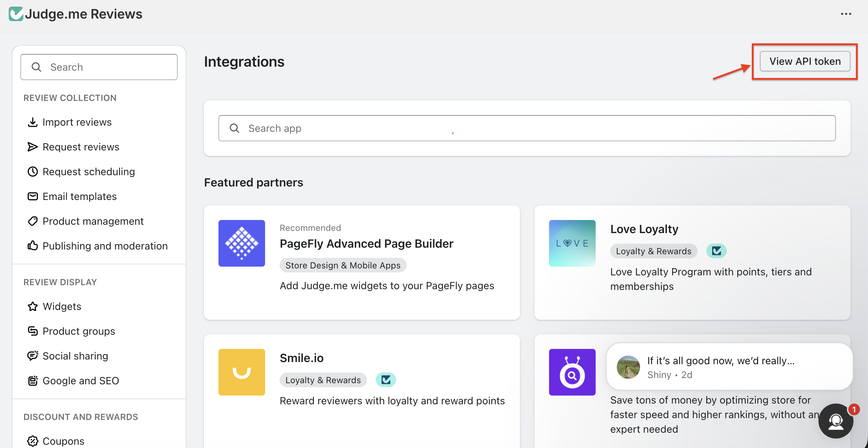This screenshot has height=448, width=868.
Task: Click the PageFly app logo
Action: click(242, 243)
